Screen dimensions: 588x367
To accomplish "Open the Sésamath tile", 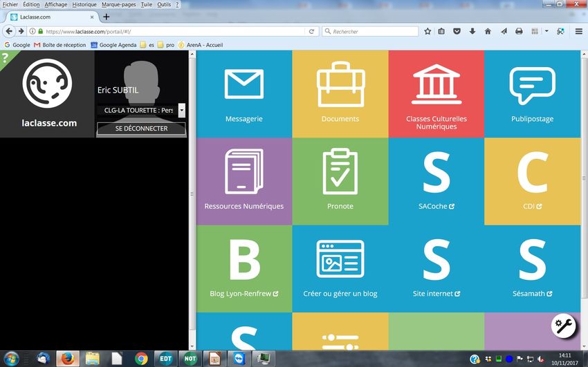I will tap(532, 268).
